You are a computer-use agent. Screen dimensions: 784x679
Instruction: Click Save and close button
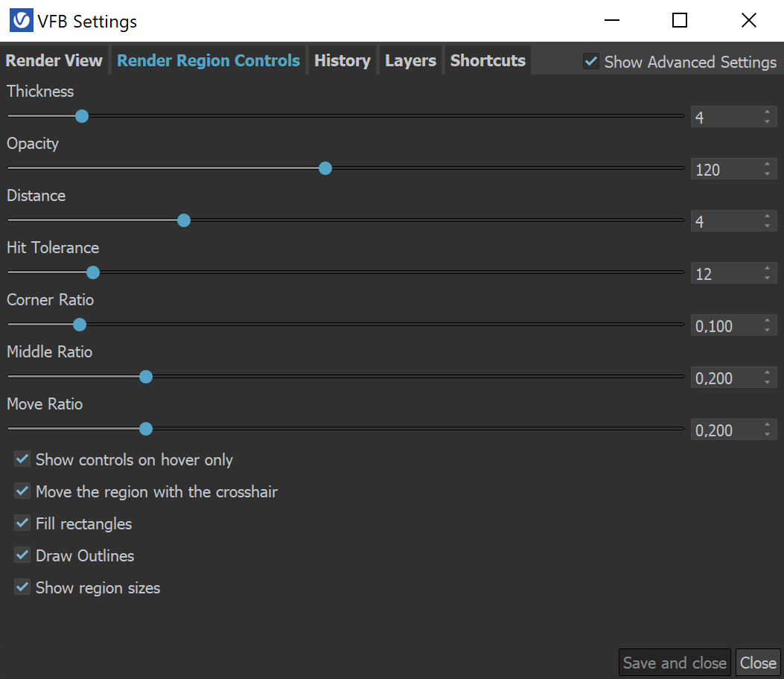point(675,663)
